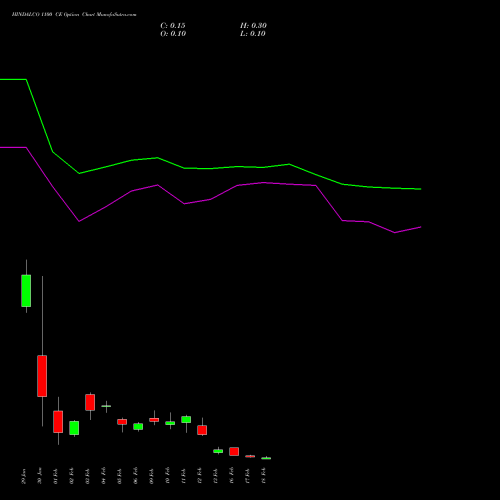Click the '06 Feb' date axis label

point(136,476)
